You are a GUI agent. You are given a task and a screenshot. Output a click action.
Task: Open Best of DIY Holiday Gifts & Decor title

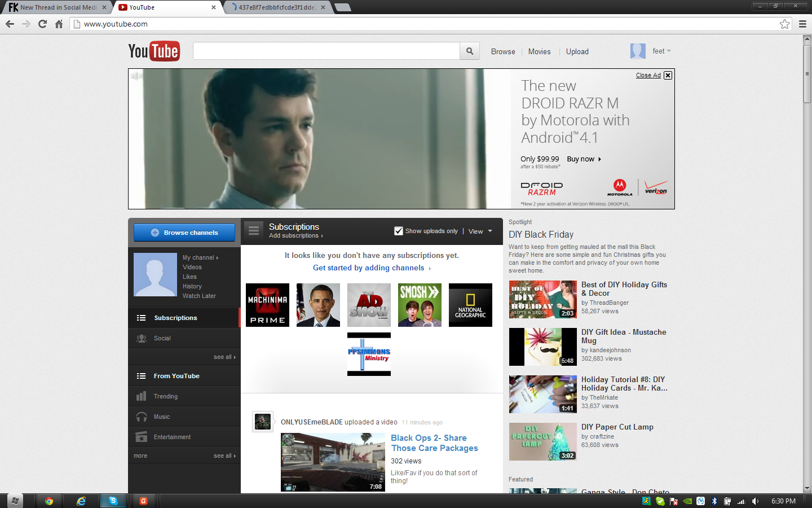624,289
